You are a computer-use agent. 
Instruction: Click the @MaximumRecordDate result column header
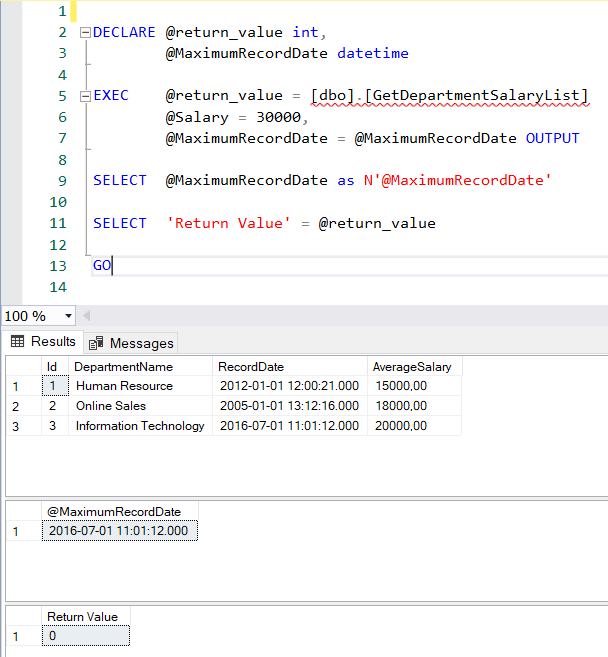(119, 512)
